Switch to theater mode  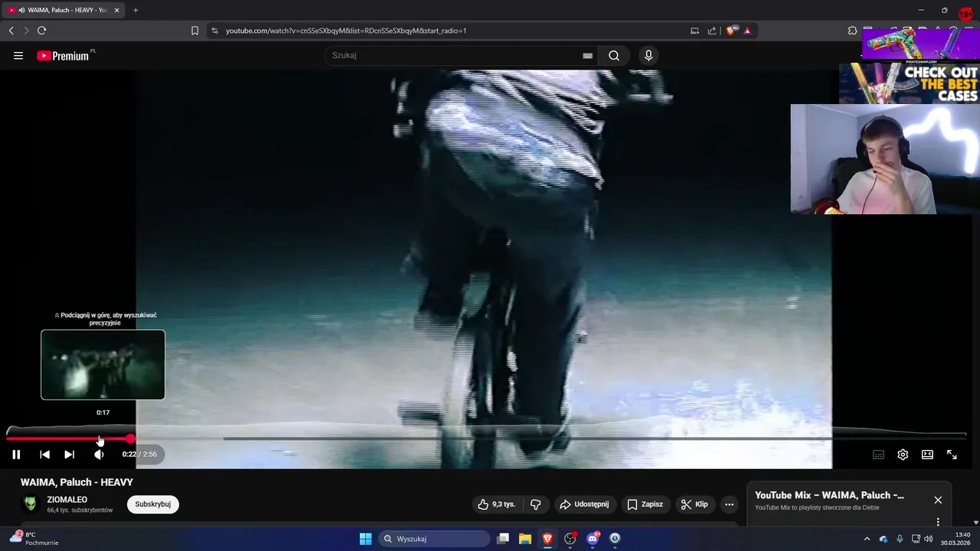click(x=927, y=455)
